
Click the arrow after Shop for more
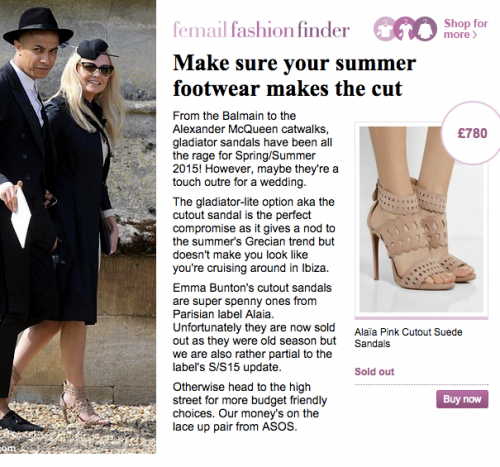click(x=475, y=35)
